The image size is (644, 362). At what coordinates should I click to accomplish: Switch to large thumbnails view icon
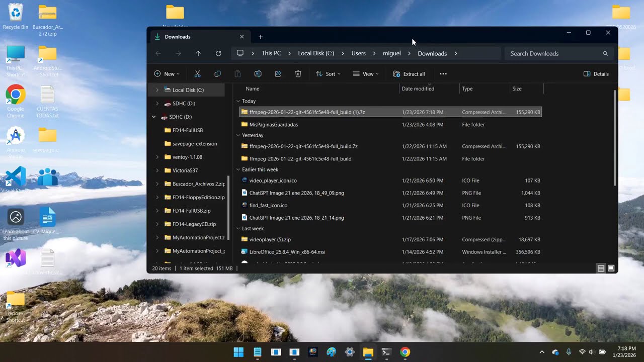[611, 268]
